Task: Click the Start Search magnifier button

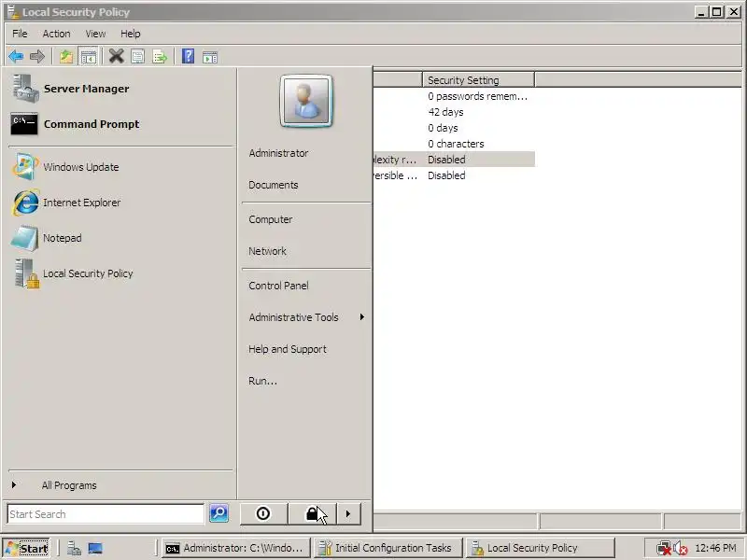Action: 218,513
